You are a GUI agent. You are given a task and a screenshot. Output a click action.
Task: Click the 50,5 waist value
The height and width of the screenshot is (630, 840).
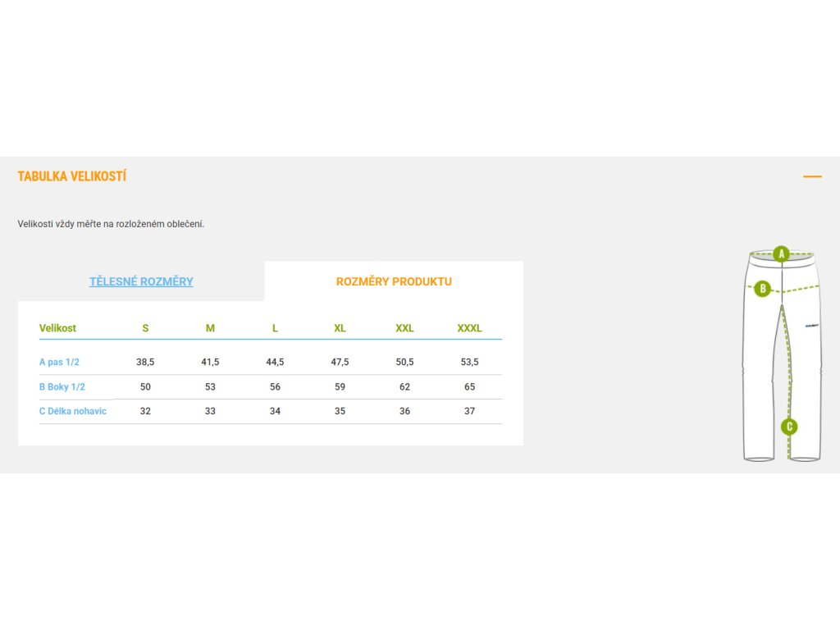404,362
